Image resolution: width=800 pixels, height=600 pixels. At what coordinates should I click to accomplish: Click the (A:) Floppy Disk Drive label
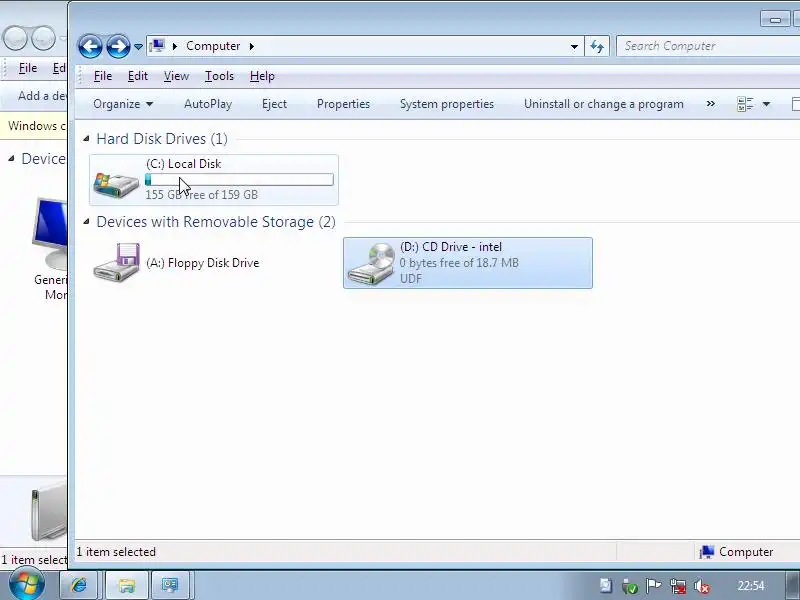coord(203,263)
